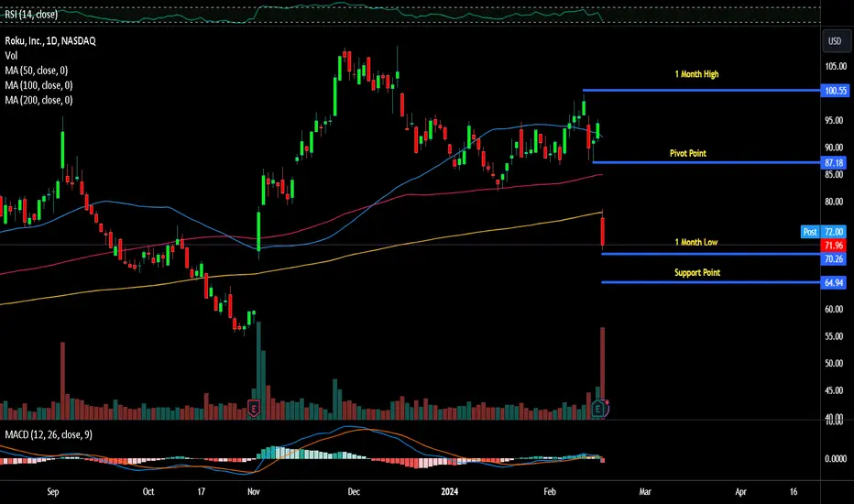
Task: Select the Vol indicator legend
Action: click(x=11, y=56)
